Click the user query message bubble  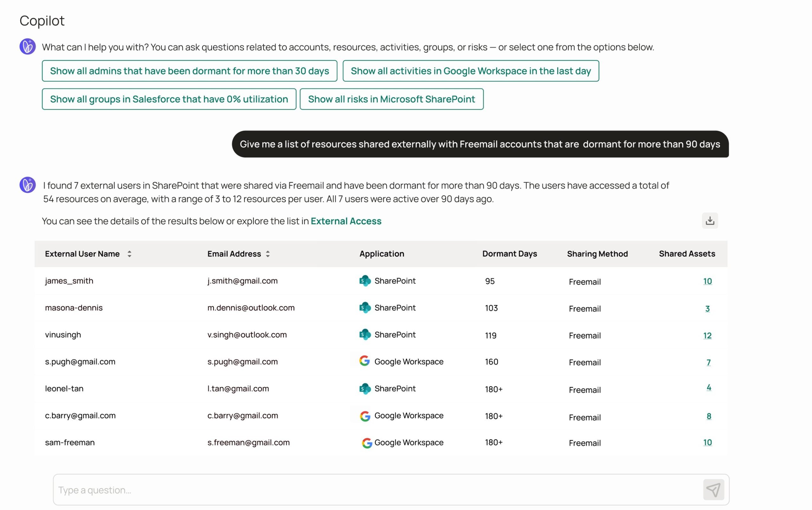480,144
